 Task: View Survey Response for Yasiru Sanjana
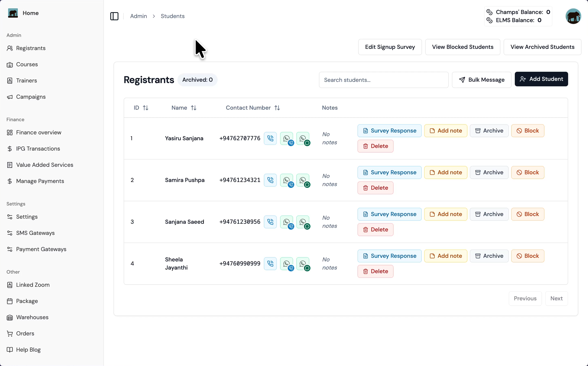(x=389, y=131)
